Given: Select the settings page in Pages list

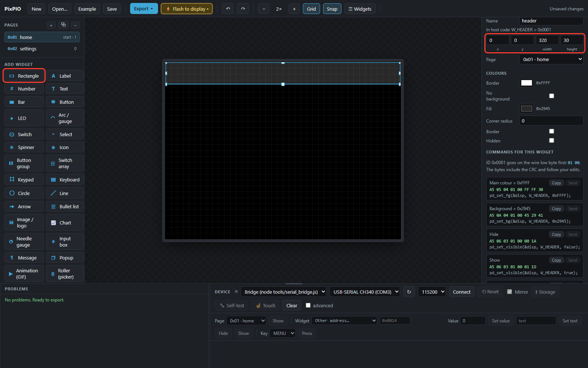Looking at the screenshot, I should click(42, 49).
